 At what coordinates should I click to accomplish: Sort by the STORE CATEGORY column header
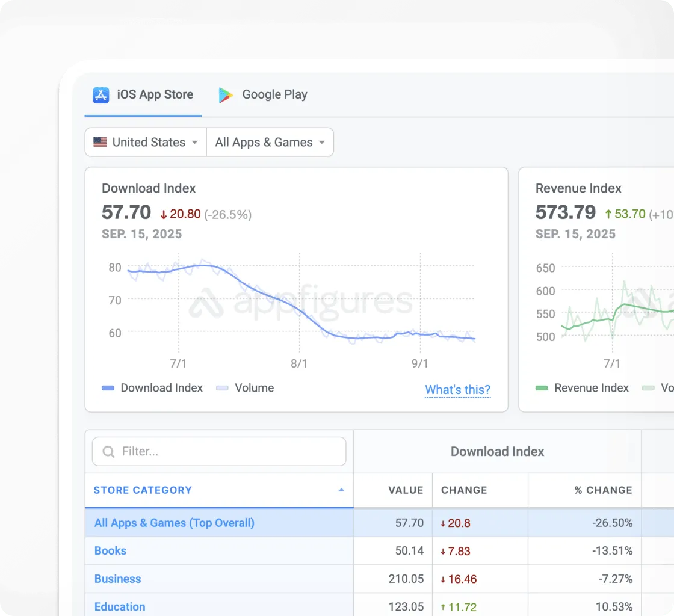coord(219,490)
